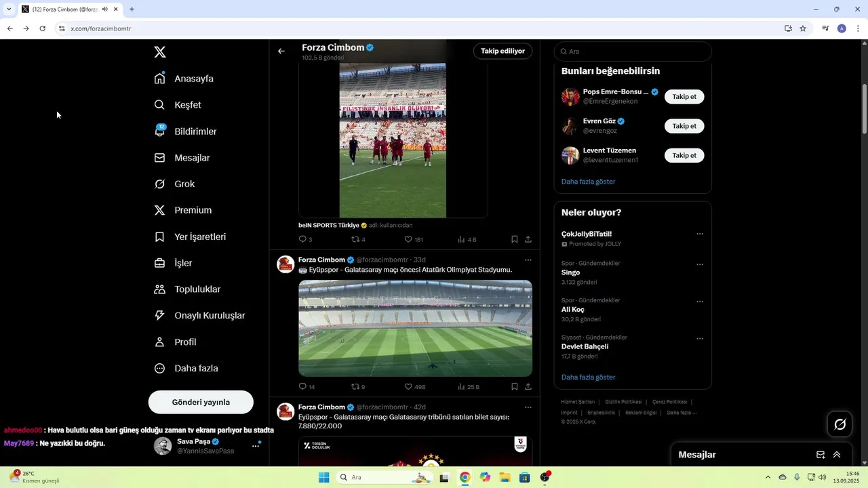Open Keşfet explore page
This screenshot has height=488, width=868.
pyautogui.click(x=178, y=105)
